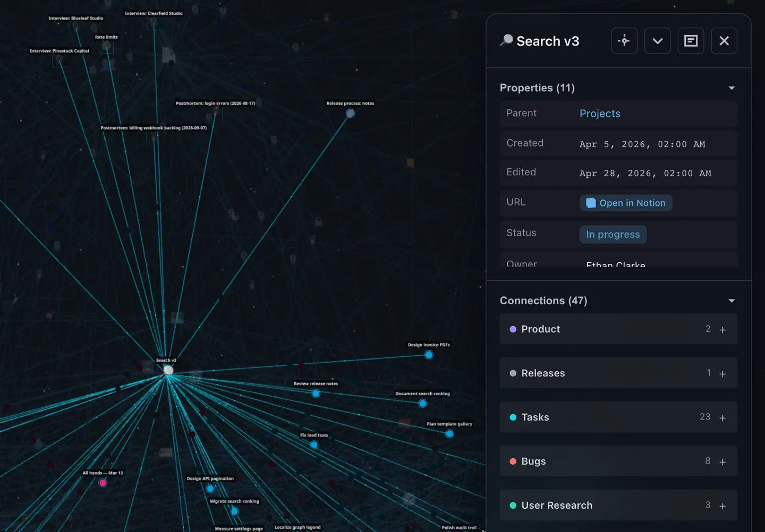Click the Open in Notion button

[626, 203]
